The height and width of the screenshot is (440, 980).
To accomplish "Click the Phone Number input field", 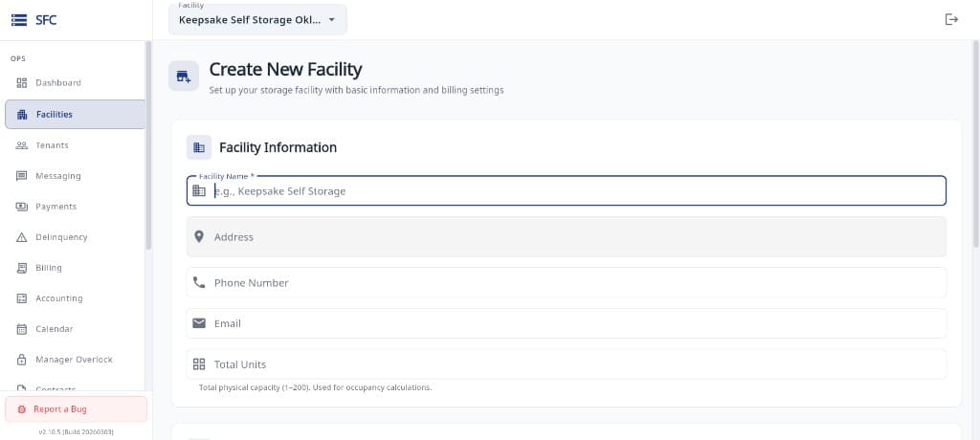I will tap(567, 282).
